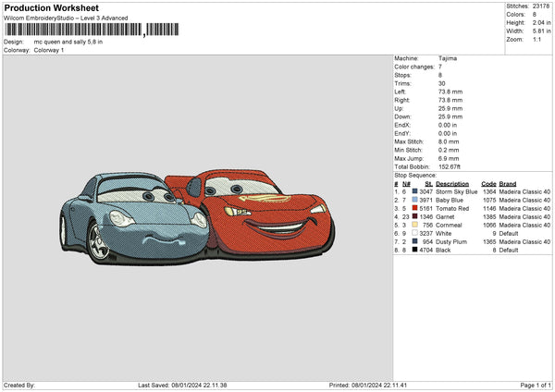Click 'Dusty Plum' description text
This screenshot has height=392, width=555.
451,242
